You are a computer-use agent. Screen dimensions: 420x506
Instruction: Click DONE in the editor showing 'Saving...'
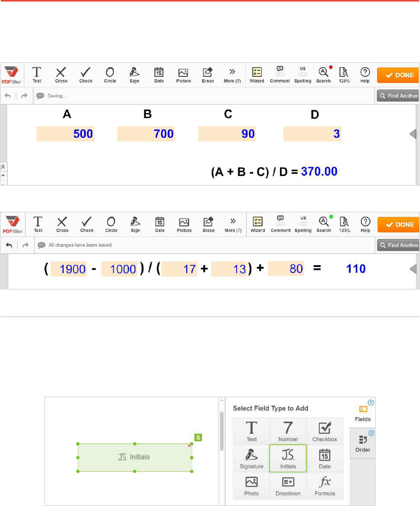[398, 75]
